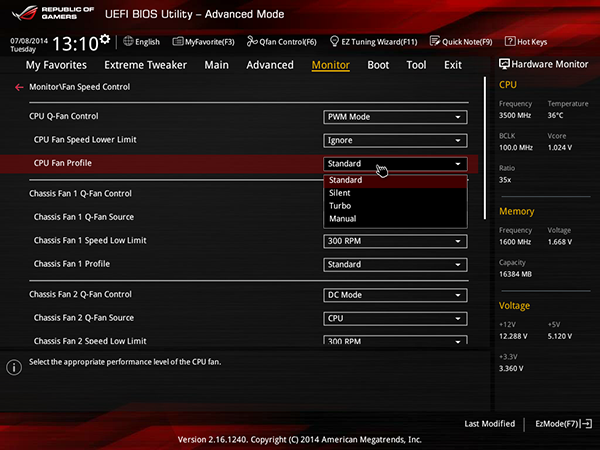Start EZ Tuning Wizard(F11)

click(373, 42)
